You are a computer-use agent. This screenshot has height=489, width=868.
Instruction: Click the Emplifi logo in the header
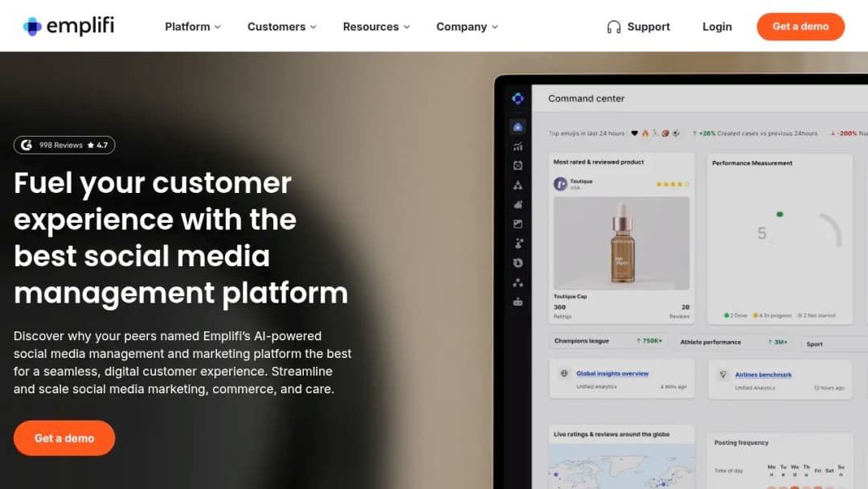click(x=68, y=26)
